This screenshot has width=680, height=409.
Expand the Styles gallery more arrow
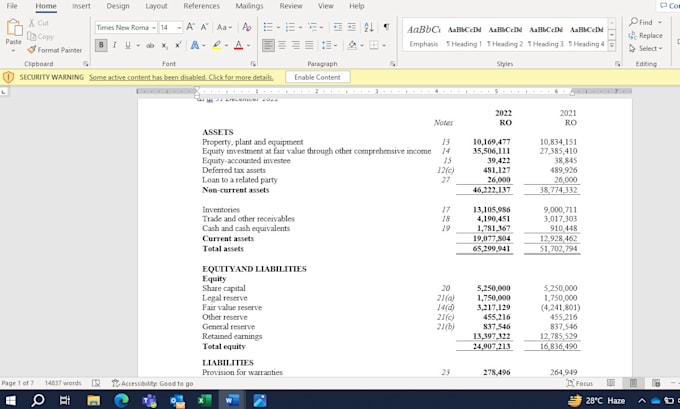(611, 45)
